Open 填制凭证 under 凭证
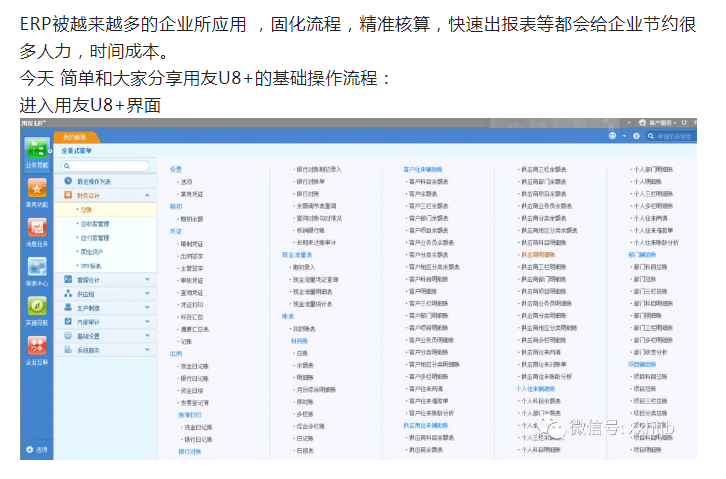Screen dimensions: 726x479 (x=192, y=244)
